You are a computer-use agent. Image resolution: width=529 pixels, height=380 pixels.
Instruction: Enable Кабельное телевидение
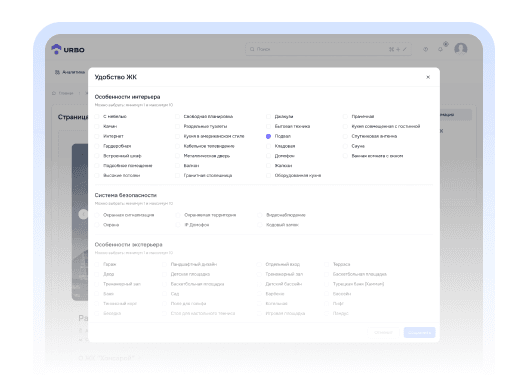pyautogui.click(x=177, y=146)
